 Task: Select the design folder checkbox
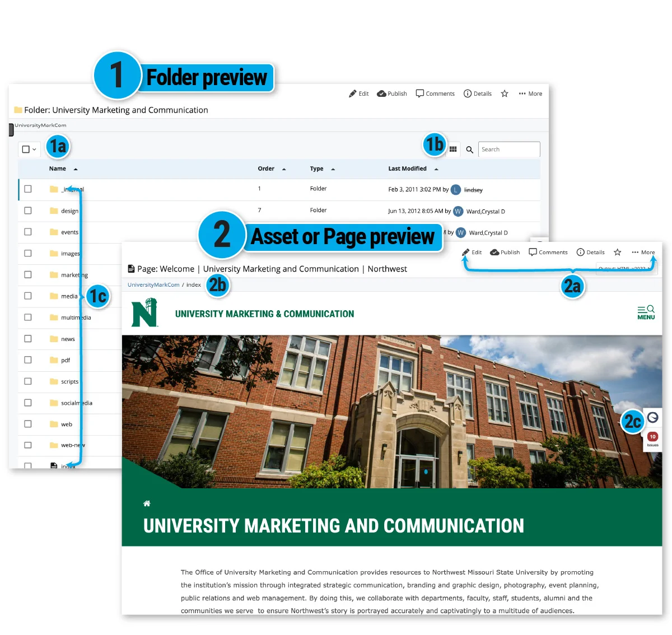click(28, 211)
